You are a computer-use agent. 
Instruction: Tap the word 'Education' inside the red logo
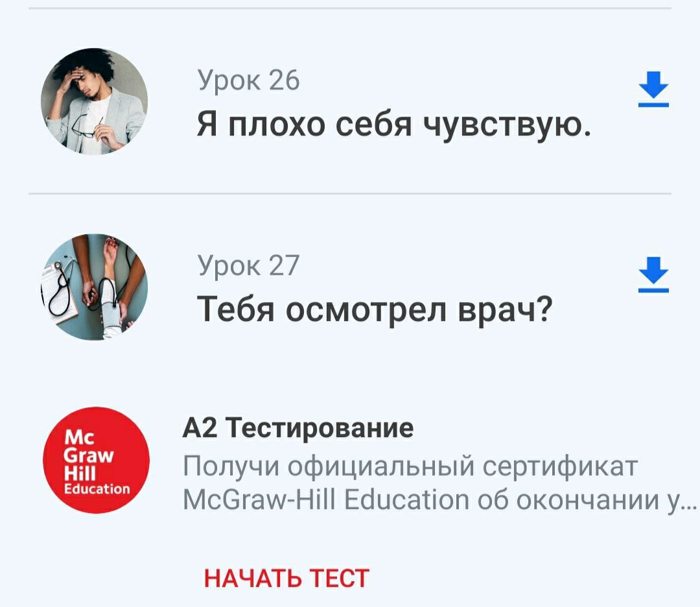(97, 488)
